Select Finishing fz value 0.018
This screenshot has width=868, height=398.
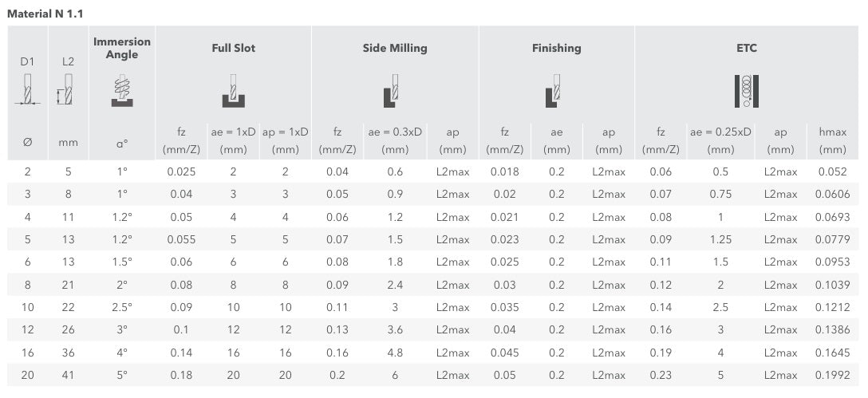click(x=504, y=172)
